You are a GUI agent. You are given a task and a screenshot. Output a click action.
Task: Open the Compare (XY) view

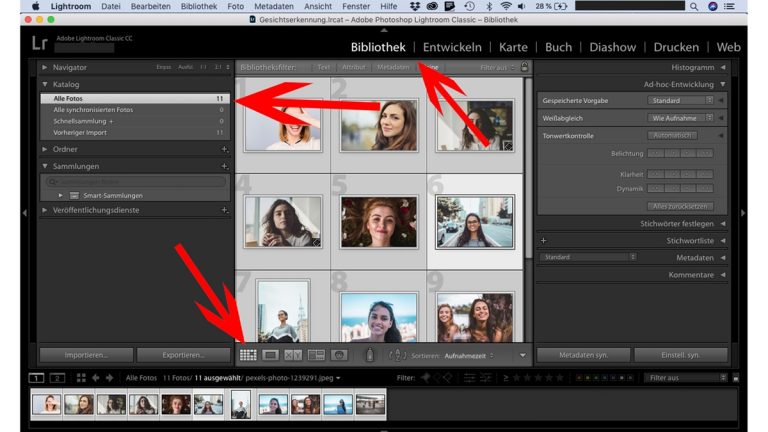pos(293,355)
